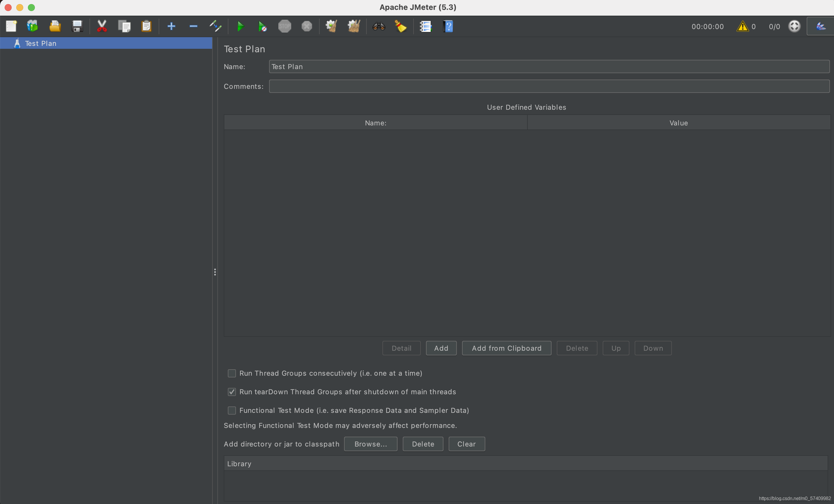
Task: Click the Add variable button
Action: (x=441, y=348)
